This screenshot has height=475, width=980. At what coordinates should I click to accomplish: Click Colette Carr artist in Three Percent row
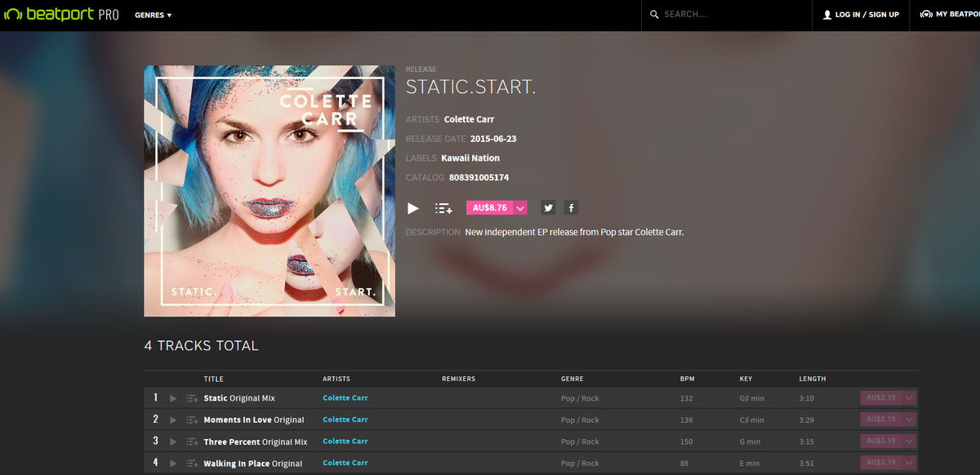tap(345, 442)
